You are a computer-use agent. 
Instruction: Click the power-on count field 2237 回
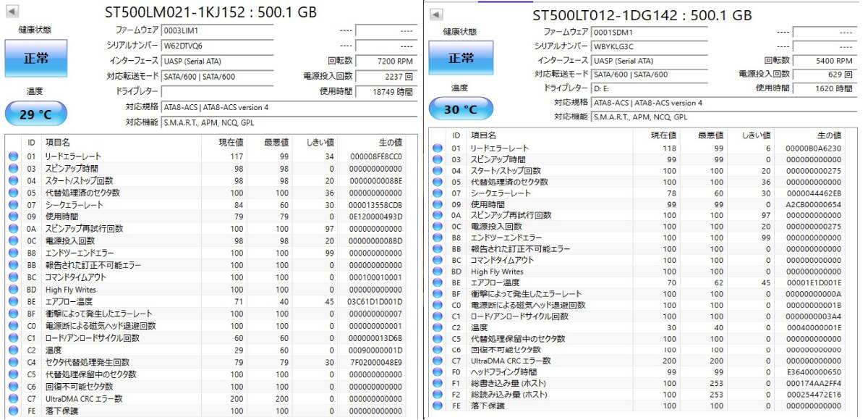(x=386, y=76)
